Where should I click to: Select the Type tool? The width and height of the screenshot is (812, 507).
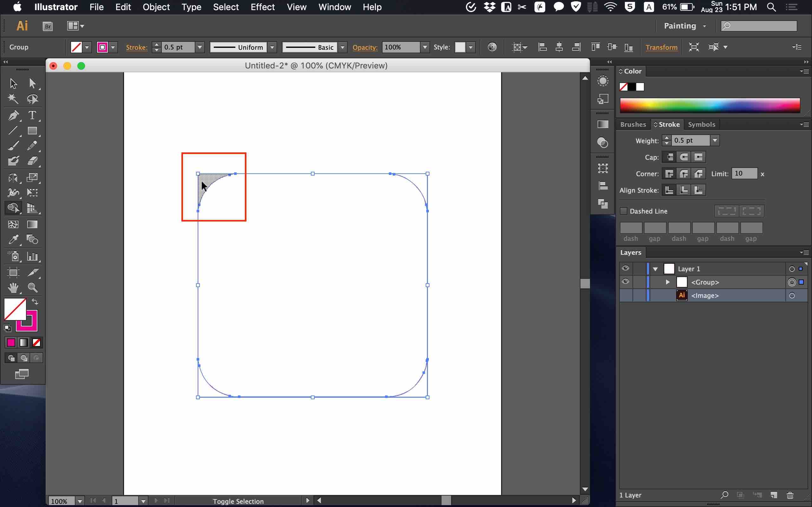point(32,115)
